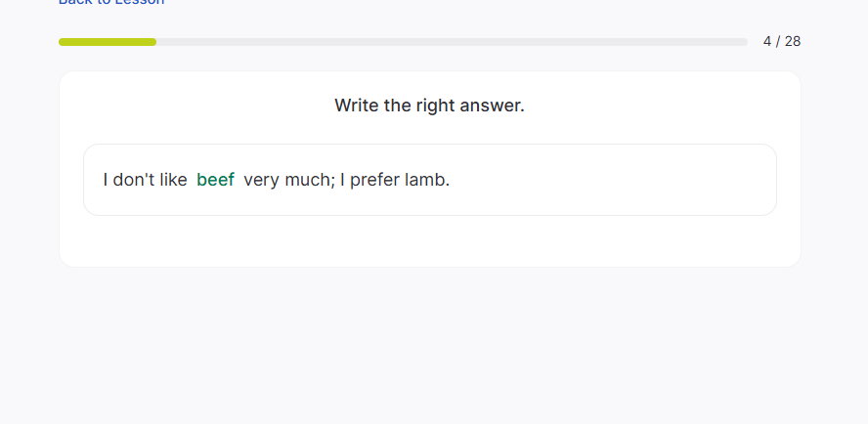
Task: Click the second "I" before "prefer"
Action: coord(342,180)
